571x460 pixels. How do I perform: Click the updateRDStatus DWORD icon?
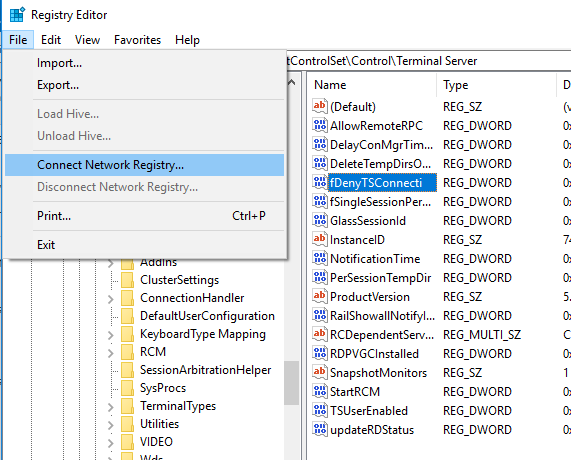[320, 429]
